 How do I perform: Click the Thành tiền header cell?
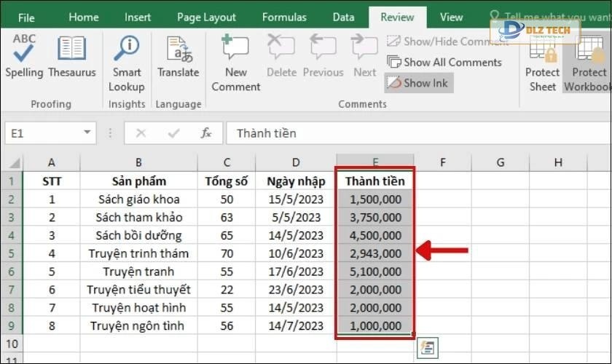pyautogui.click(x=374, y=181)
